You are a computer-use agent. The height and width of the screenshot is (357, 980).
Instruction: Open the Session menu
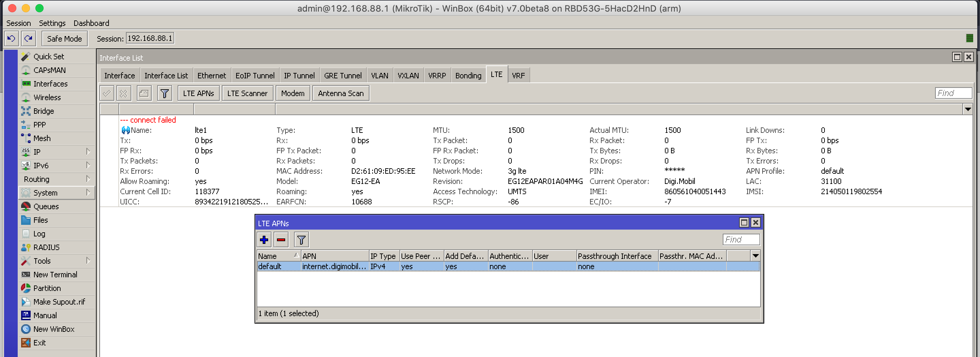coord(19,23)
